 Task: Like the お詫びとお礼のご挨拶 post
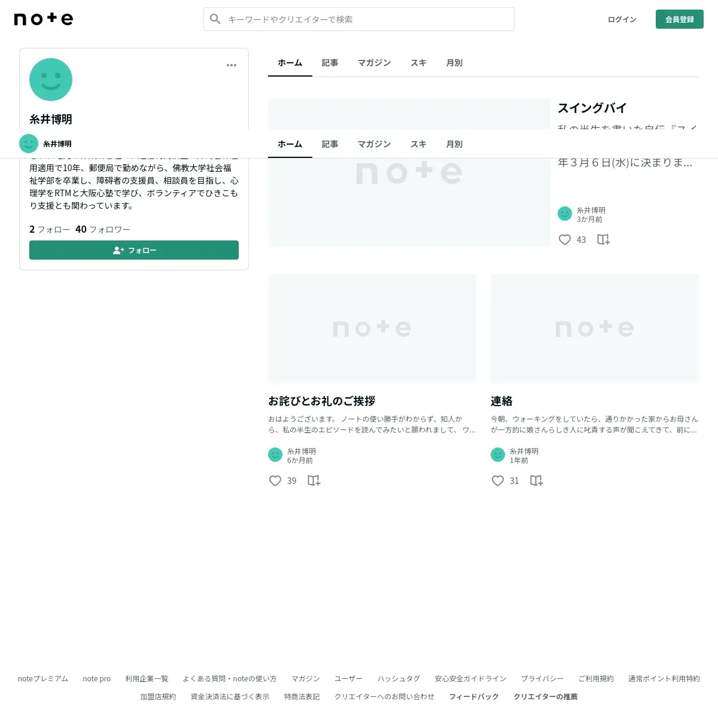(x=275, y=481)
